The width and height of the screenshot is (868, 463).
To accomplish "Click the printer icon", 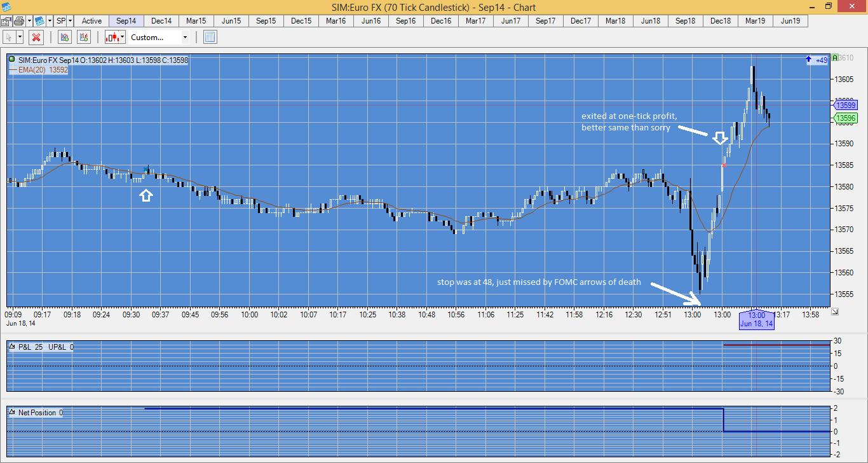I will 18,21.
